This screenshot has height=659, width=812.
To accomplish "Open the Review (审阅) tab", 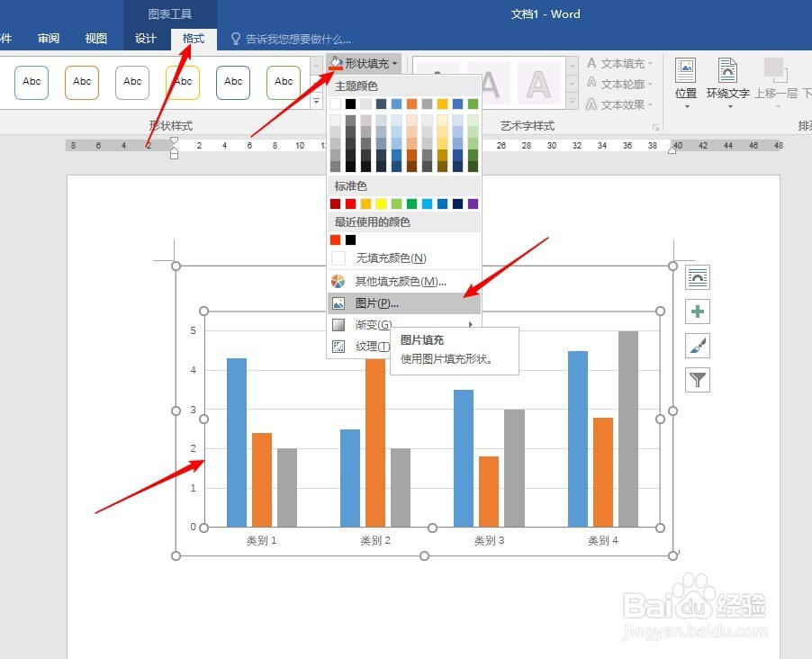I will tap(48, 39).
